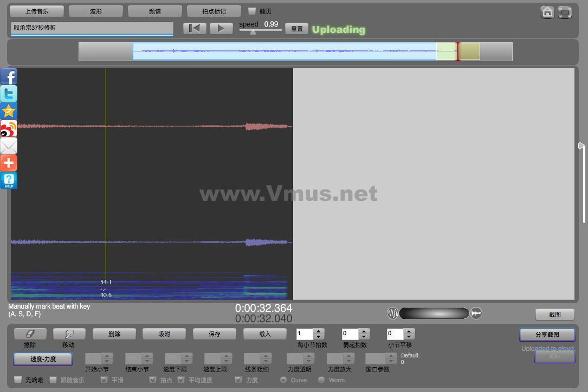
Task: Switch to the 频谱 spectrum view
Action: tap(154, 11)
